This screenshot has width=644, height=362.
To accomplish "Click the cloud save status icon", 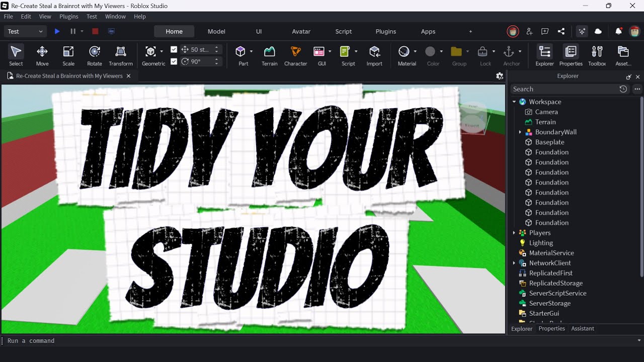I will point(598,31).
